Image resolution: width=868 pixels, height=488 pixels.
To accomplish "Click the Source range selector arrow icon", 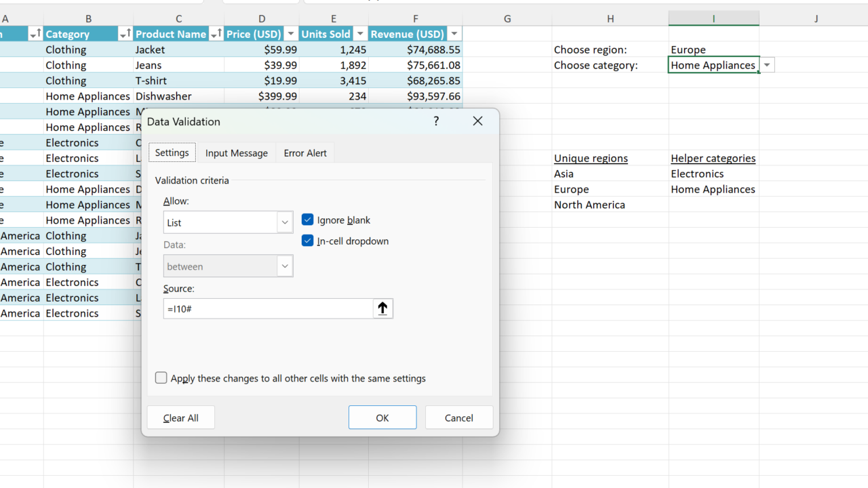I will click(382, 308).
